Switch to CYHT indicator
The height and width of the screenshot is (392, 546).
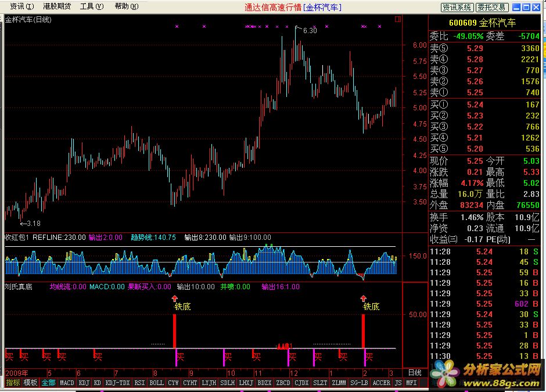190,383
